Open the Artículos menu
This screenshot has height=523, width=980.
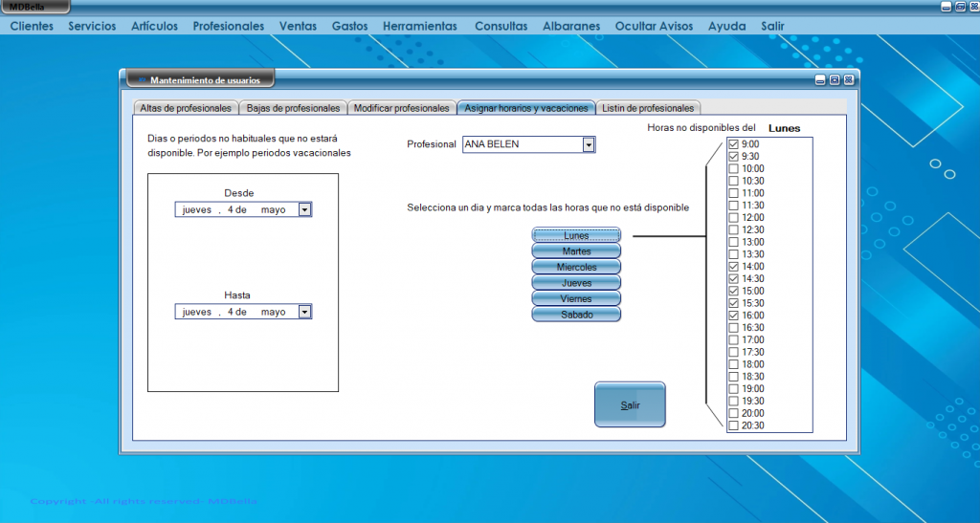154,26
